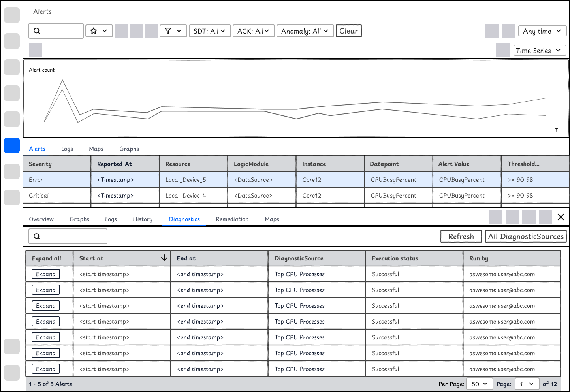Viewport: 570px width, 392px height.
Task: Click the Execution status column header
Action: coord(414,258)
